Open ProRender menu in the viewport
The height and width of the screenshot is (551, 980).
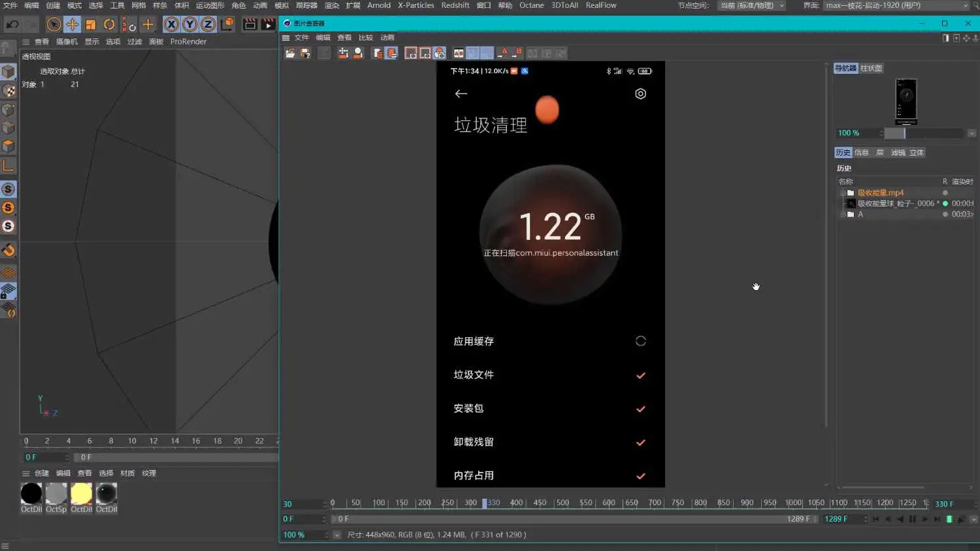(188, 41)
